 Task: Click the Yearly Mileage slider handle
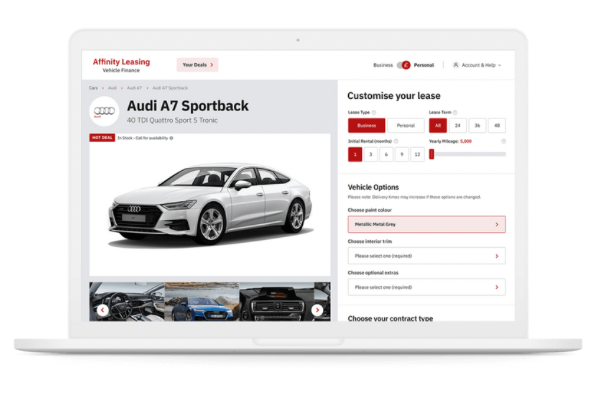(432, 154)
